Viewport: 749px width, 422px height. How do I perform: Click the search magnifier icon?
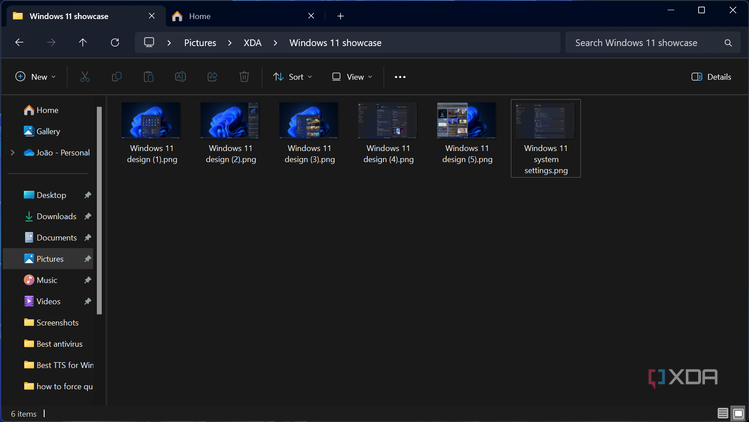click(728, 43)
